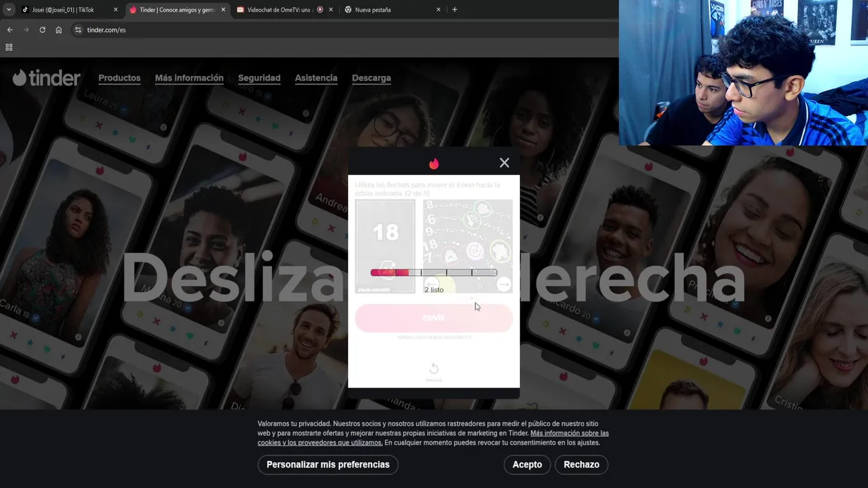The width and height of the screenshot is (868, 488).
Task: Click the captcha target image showing 18
Action: 385,246
